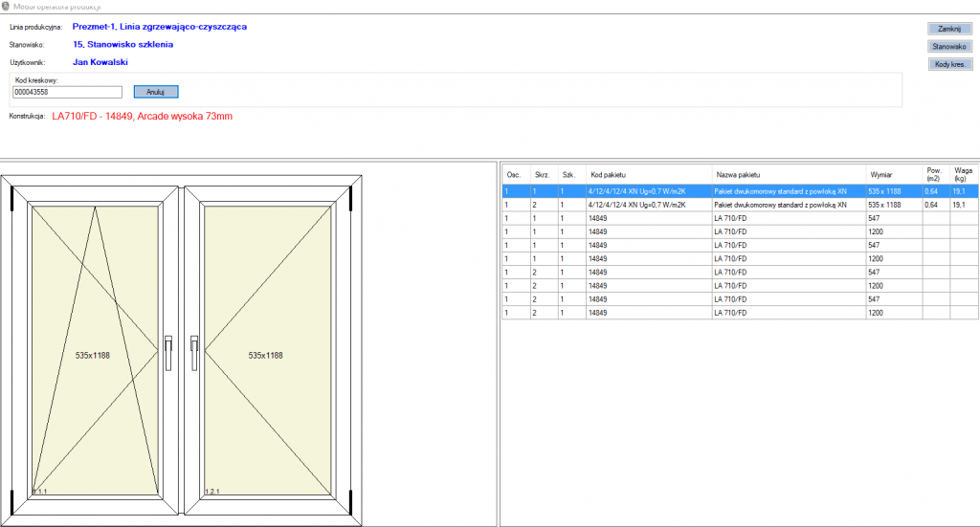
Task: Click the right sash window handle
Action: point(194,354)
